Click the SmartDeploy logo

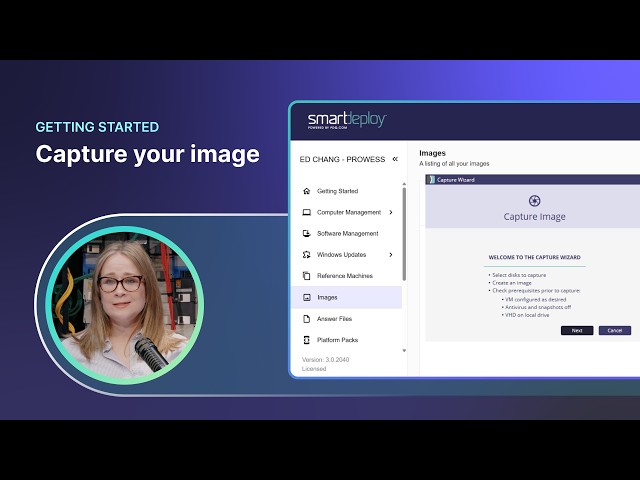click(x=347, y=120)
